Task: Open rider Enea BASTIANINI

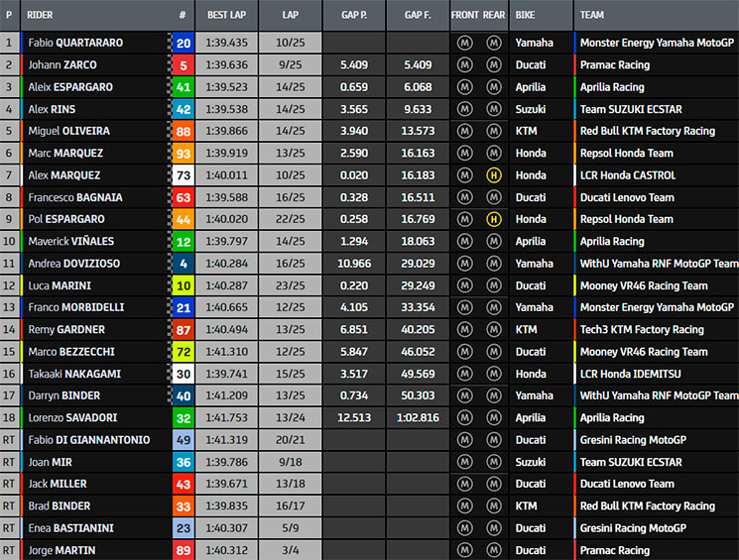Action: coord(70,528)
